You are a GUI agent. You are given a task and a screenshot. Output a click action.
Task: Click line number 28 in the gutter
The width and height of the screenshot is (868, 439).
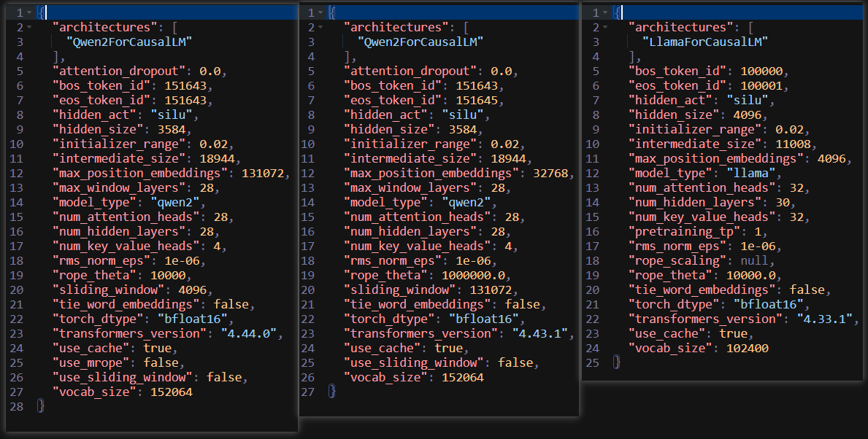[x=17, y=406]
